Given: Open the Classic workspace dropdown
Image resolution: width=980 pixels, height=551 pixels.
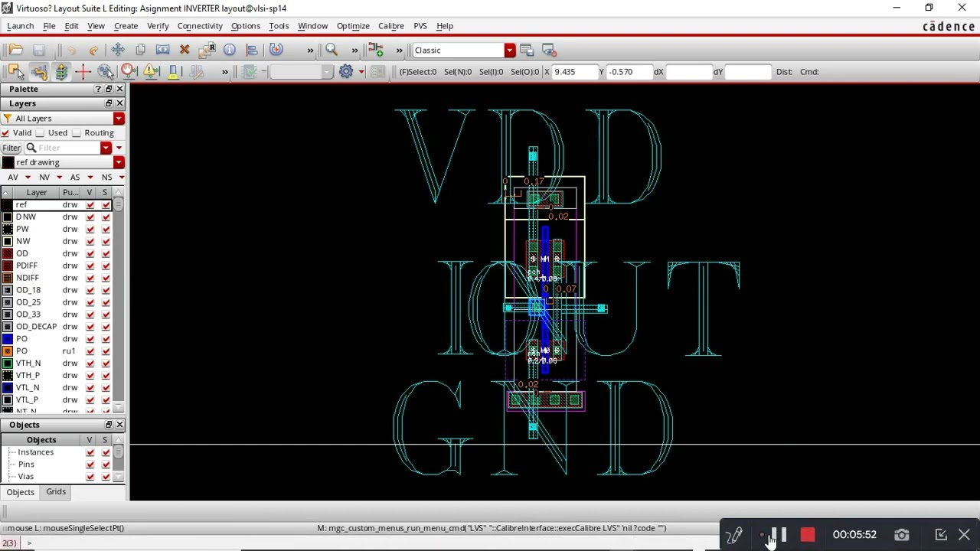Looking at the screenshot, I should click(509, 51).
